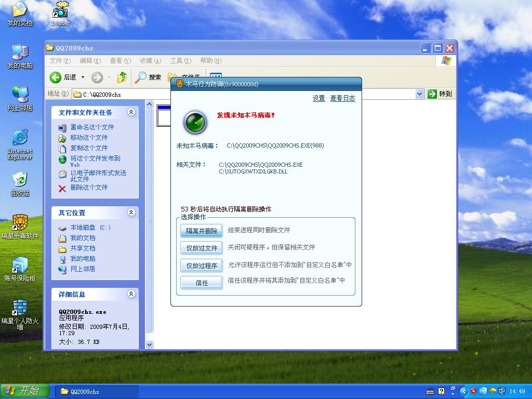Click the green radar scan icon
Image resolution: width=532 pixels, height=399 pixels.
point(195,122)
